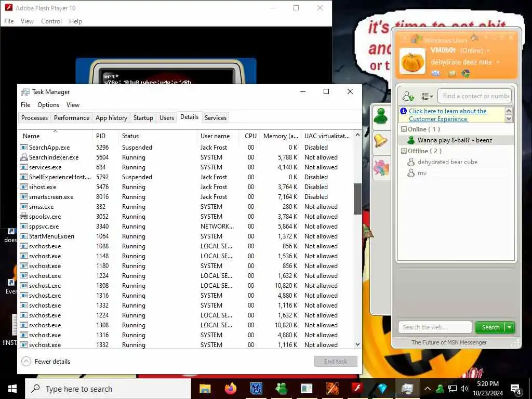
Task: Switch to the Processes tab
Action: coord(34,118)
